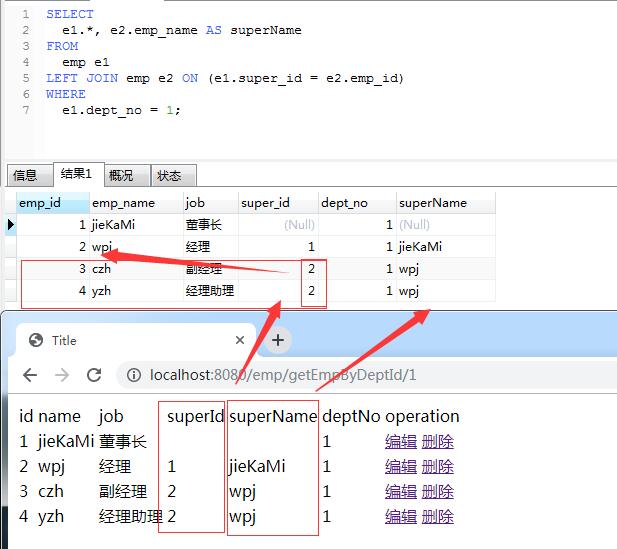
Task: Click the super_id column header
Action: tap(278, 203)
